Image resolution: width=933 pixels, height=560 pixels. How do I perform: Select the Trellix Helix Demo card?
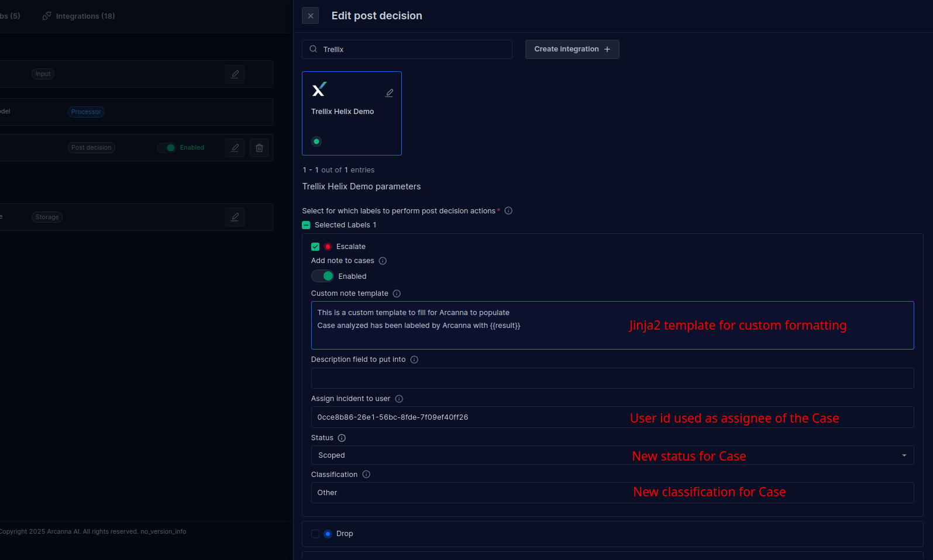352,113
